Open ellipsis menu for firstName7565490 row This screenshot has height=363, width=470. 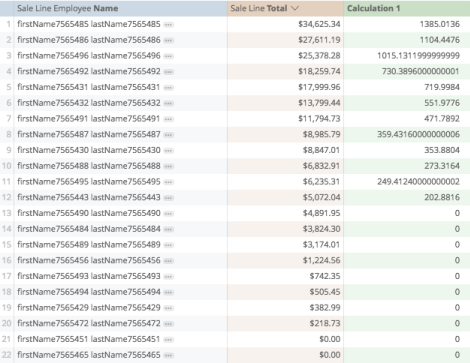[x=169, y=213]
